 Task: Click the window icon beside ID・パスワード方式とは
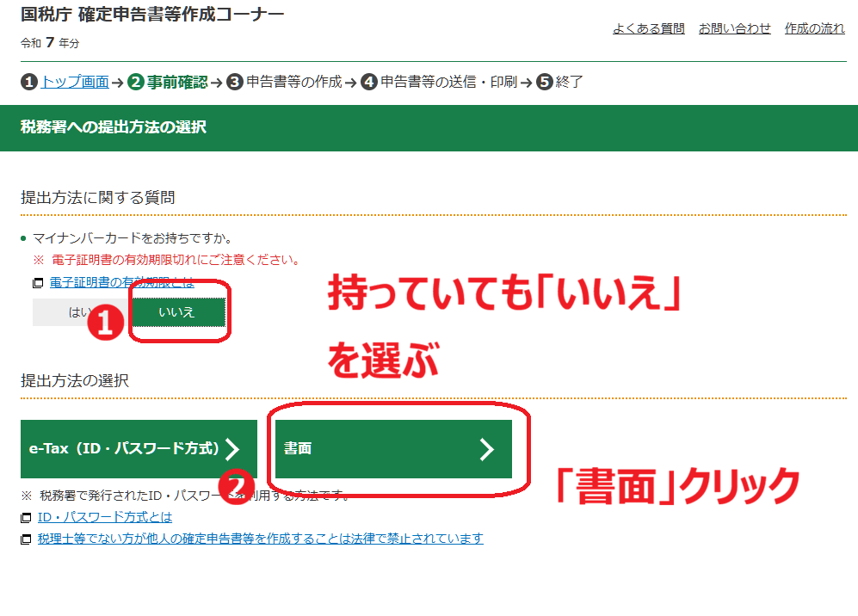[26, 518]
